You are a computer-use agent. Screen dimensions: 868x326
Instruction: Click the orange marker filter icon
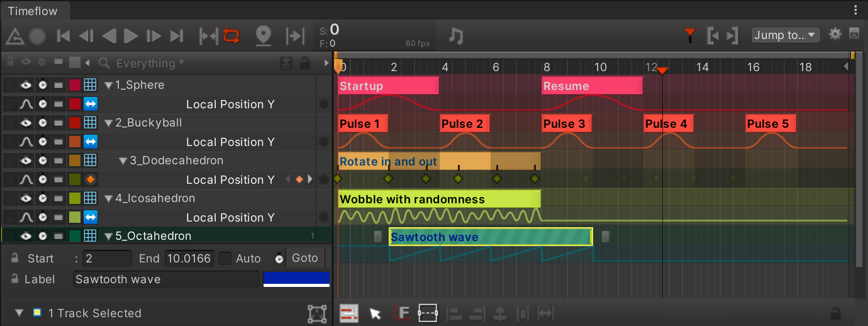click(x=690, y=35)
